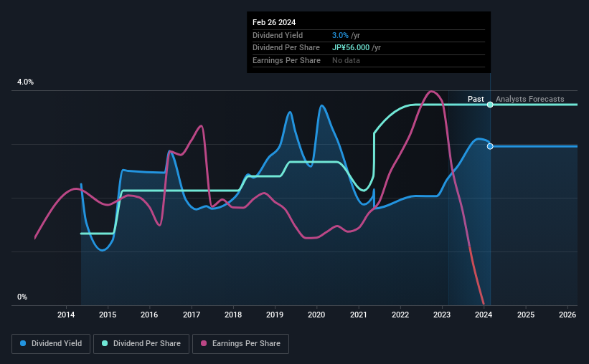The image size is (589, 364).
Task: Select the teal data point marker near Past
Action: pyautogui.click(x=490, y=105)
